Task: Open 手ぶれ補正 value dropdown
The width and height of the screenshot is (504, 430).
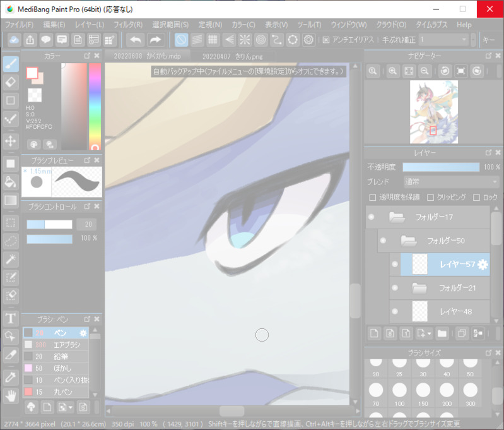Action: pyautogui.click(x=443, y=40)
